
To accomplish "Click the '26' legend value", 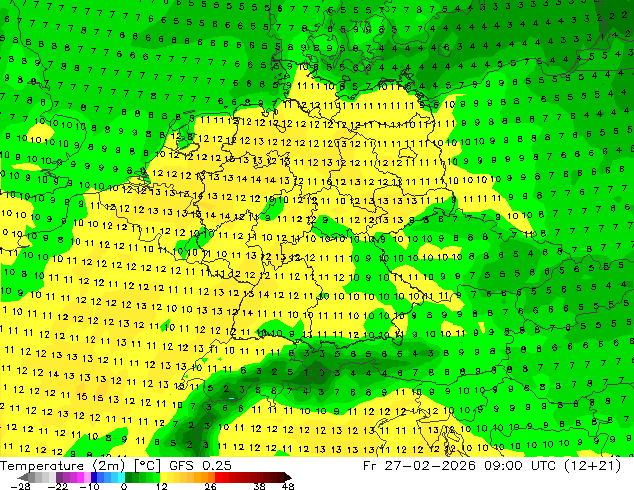I will pyautogui.click(x=210, y=486).
